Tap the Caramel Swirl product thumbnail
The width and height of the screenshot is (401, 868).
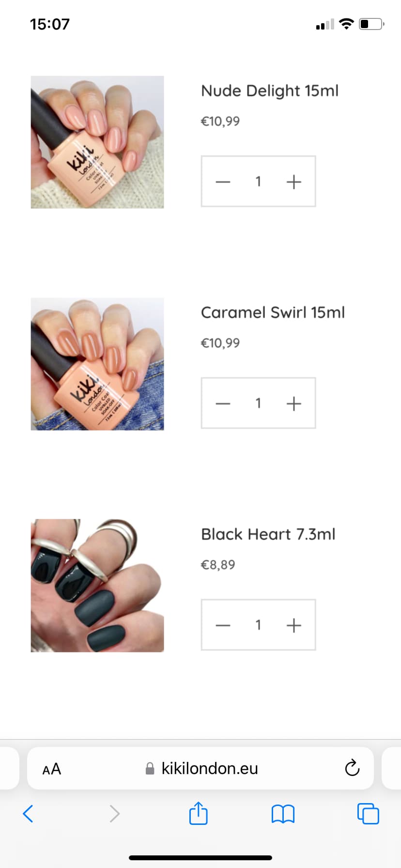pyautogui.click(x=97, y=364)
